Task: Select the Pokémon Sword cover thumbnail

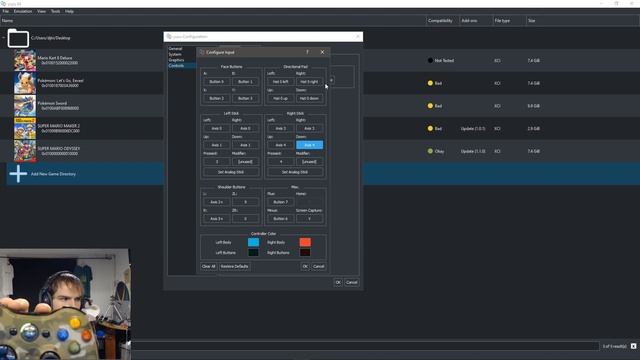Action: (x=25, y=106)
